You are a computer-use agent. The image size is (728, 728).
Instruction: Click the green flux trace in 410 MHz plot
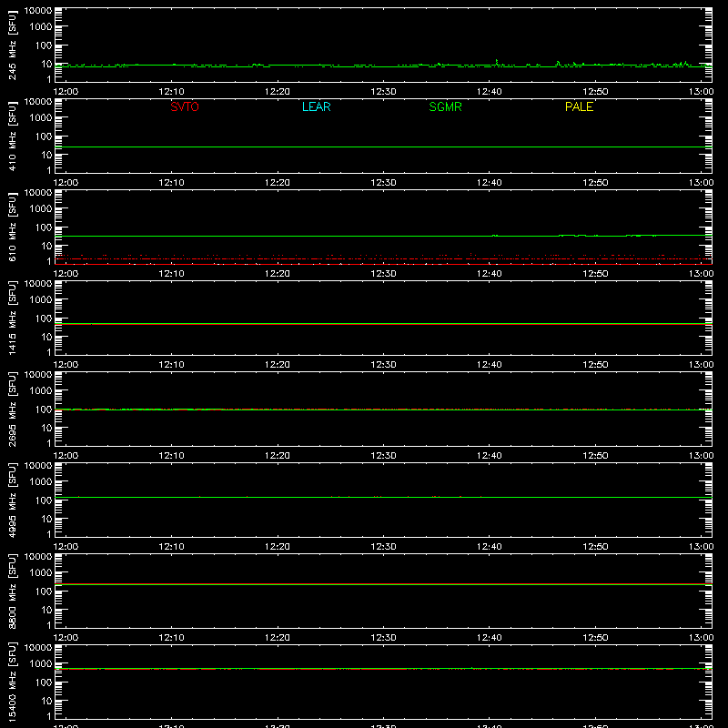point(383,147)
